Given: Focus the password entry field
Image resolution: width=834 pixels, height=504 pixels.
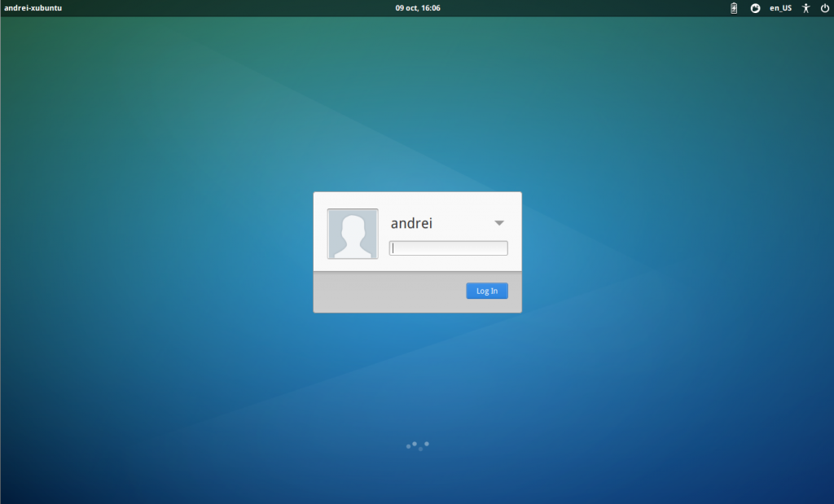Looking at the screenshot, I should click(448, 248).
